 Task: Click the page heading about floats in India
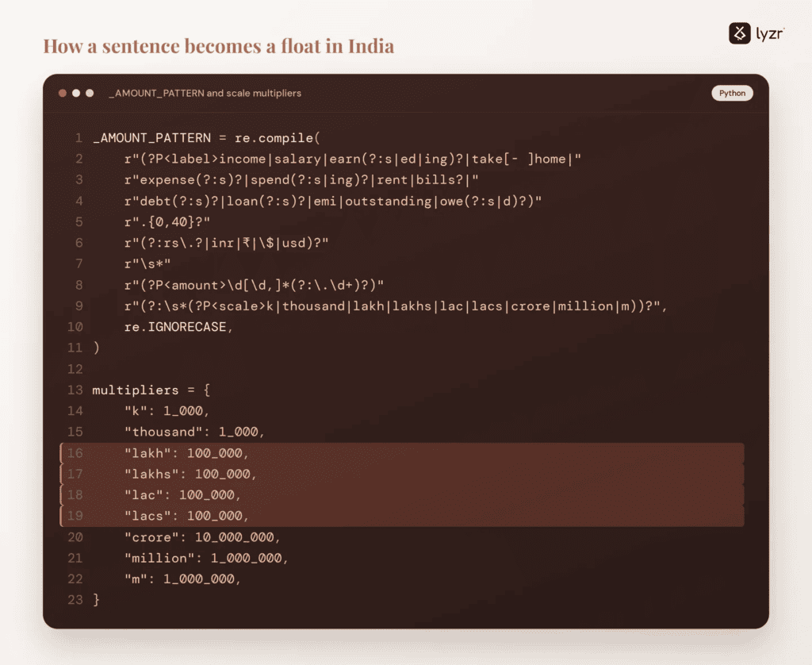pyautogui.click(x=219, y=46)
